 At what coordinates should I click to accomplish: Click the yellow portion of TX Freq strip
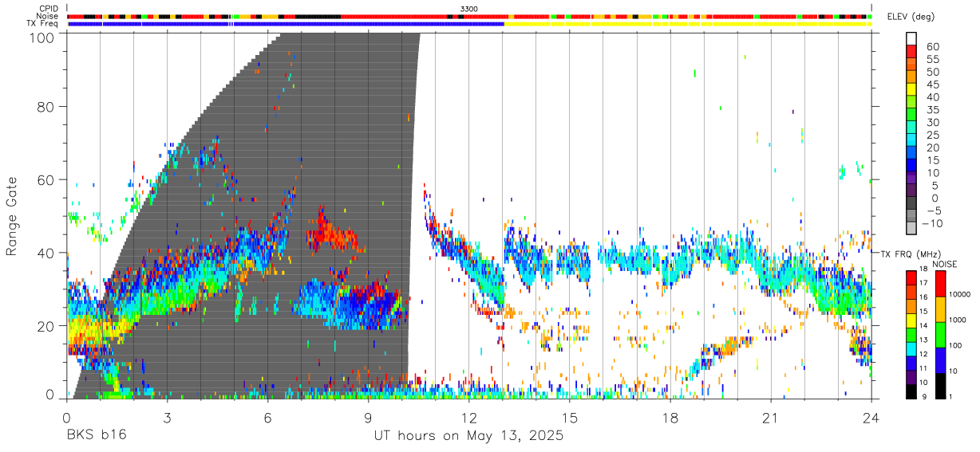[x=687, y=24]
